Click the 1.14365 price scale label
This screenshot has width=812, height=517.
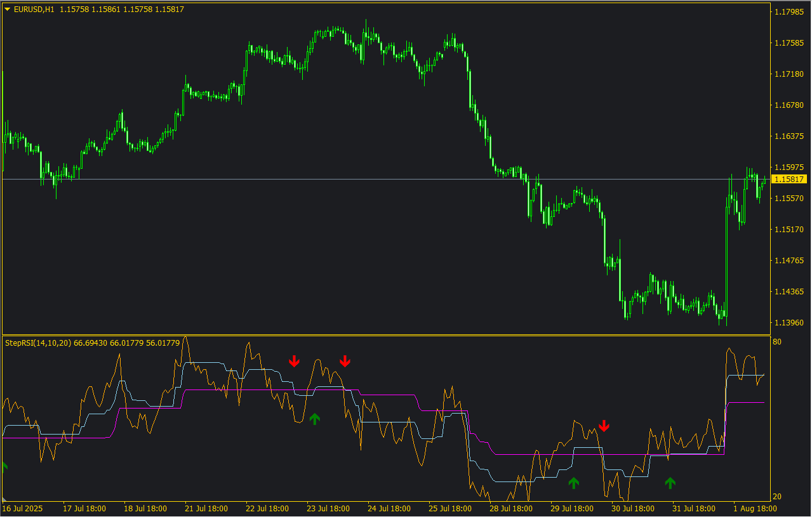(x=788, y=292)
